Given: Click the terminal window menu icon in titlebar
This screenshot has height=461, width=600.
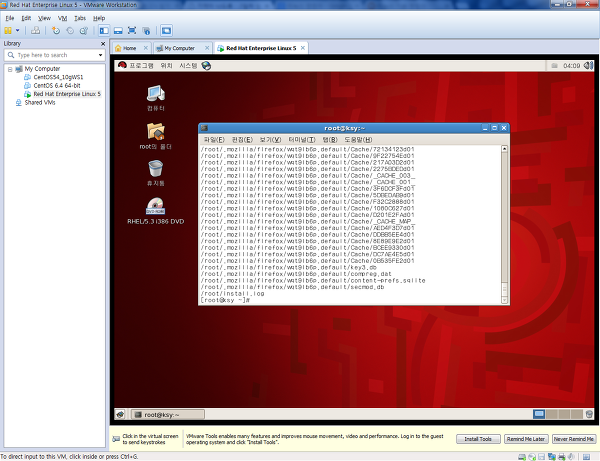Looking at the screenshot, I should [x=204, y=128].
